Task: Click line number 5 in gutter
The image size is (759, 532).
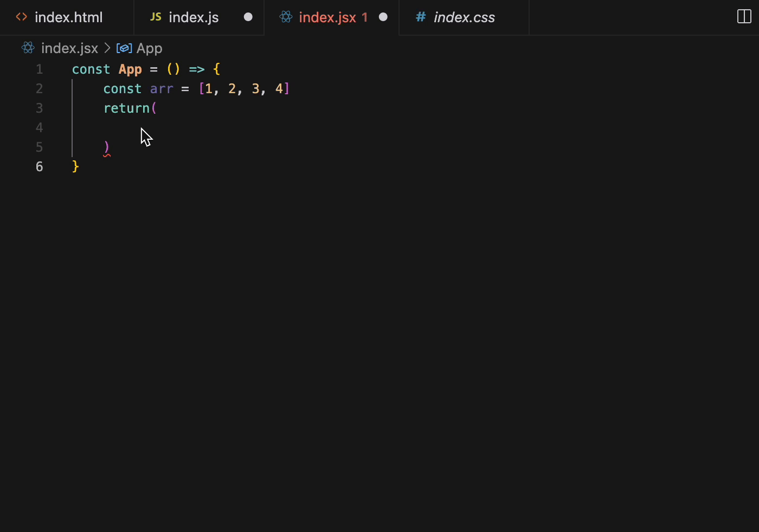Action: 39,147
